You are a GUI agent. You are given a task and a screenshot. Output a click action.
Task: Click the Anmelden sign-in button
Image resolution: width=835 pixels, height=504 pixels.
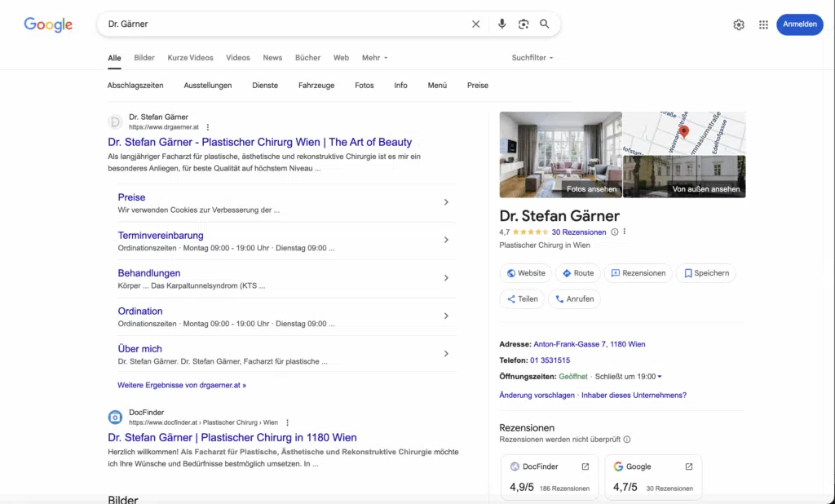pyautogui.click(x=800, y=24)
